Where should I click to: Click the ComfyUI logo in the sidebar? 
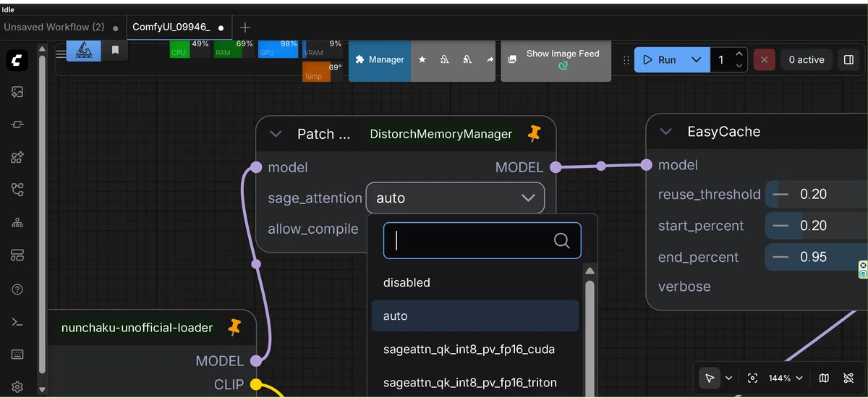click(17, 60)
